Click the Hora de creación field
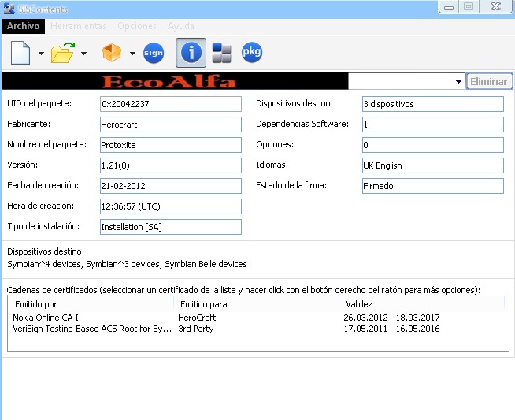 point(171,206)
